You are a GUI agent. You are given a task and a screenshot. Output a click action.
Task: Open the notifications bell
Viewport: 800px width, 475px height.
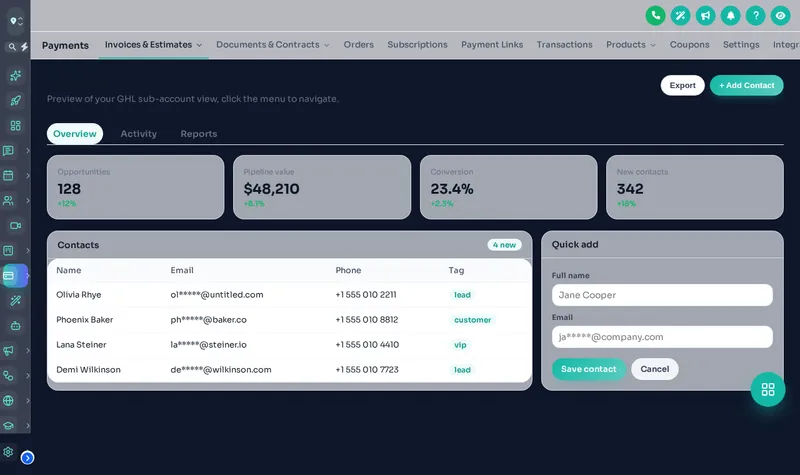[731, 16]
